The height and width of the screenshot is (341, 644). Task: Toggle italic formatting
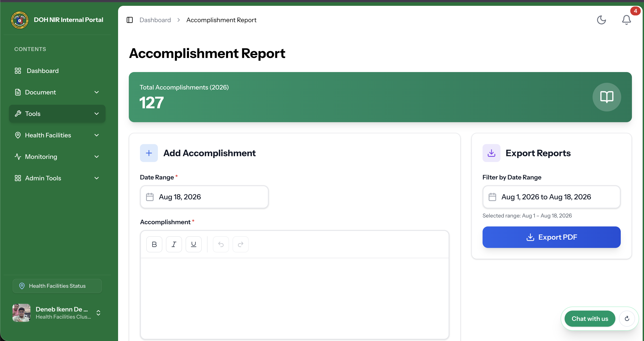[174, 244]
